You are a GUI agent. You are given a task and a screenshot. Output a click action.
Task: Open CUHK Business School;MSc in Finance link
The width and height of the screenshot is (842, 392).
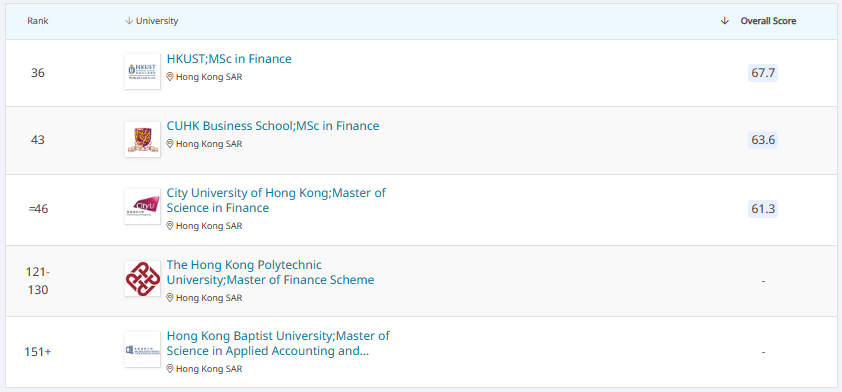pyautogui.click(x=273, y=126)
